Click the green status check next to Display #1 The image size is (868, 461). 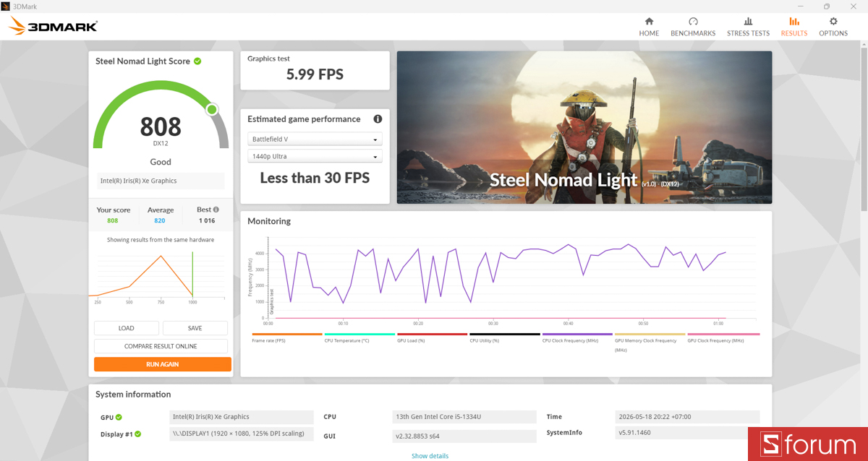coord(137,434)
